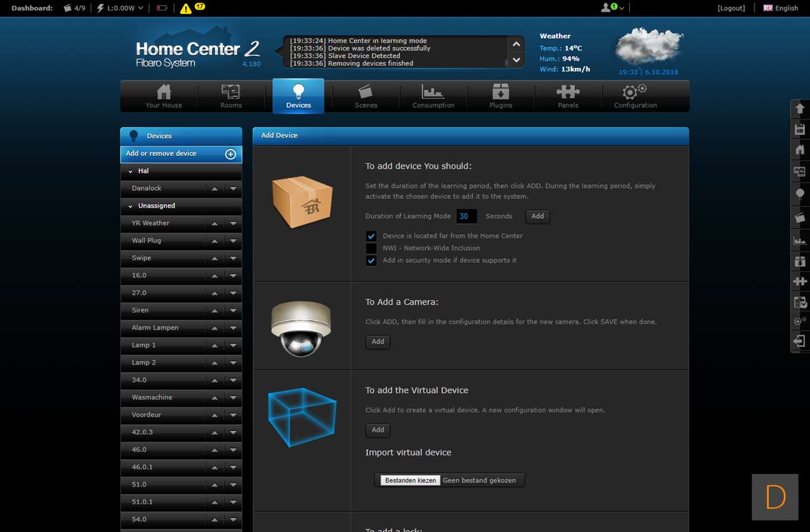
Task: Move Wasmachine up with its up arrow
Action: coord(214,397)
